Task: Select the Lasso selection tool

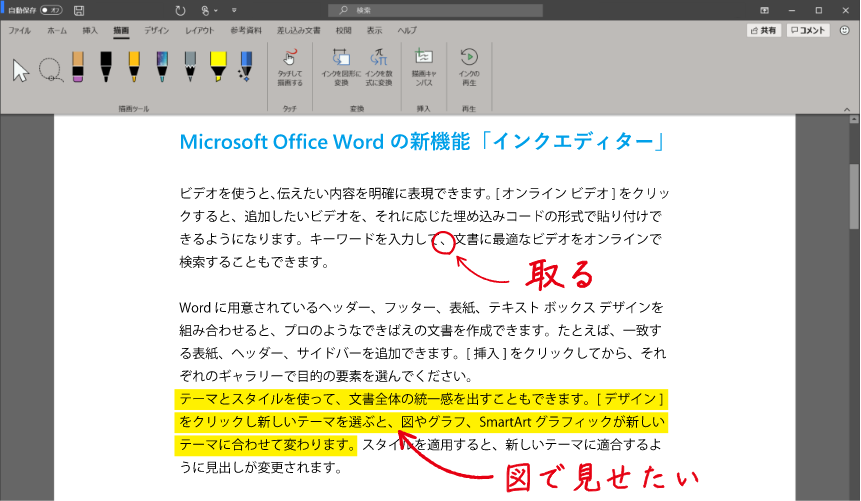Action: tap(51, 70)
